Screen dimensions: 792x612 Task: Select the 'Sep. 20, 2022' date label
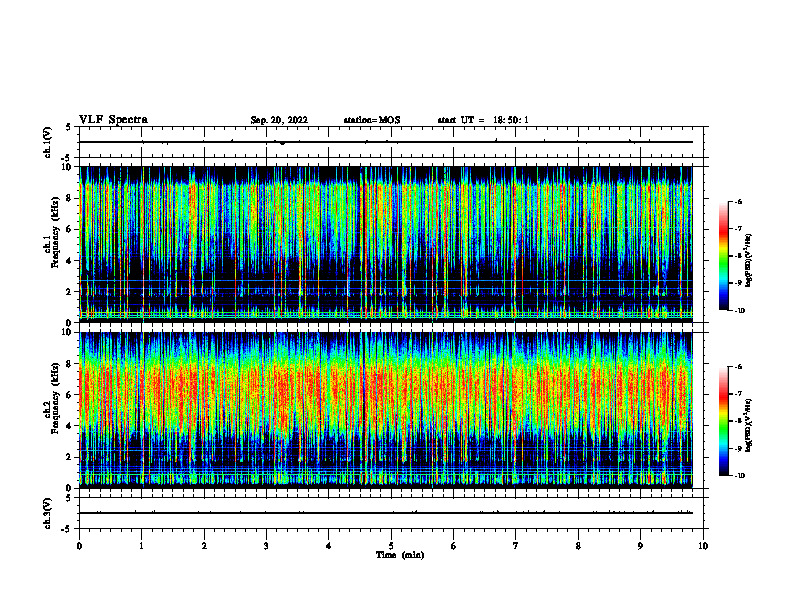coord(279,120)
